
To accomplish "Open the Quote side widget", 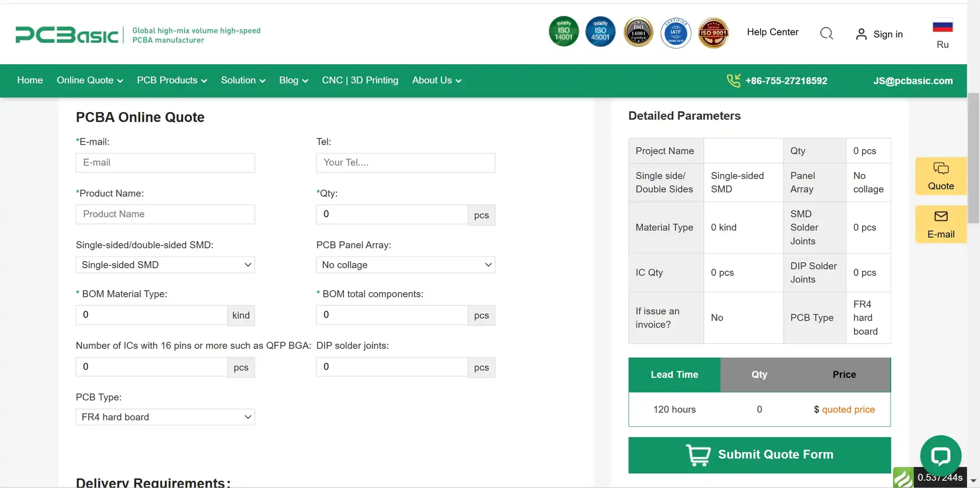I will 940,176.
